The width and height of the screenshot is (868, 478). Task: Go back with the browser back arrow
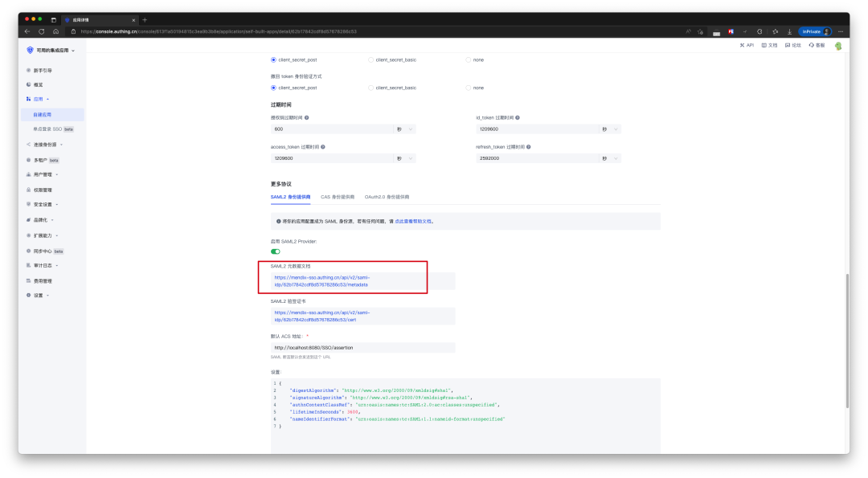tap(27, 31)
